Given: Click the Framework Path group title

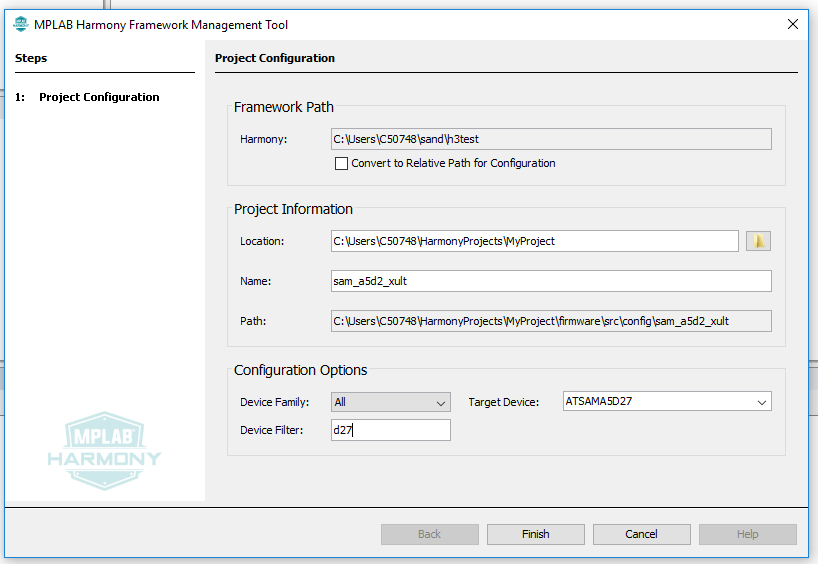Looking at the screenshot, I should coord(284,107).
